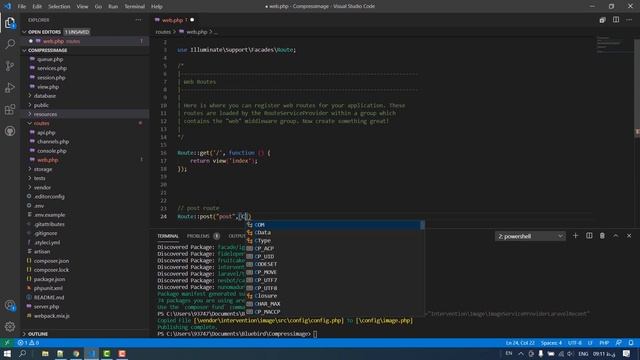This screenshot has width=640, height=360.
Task: Click Ln 24, Col 22 cursor position
Action: coord(520,343)
